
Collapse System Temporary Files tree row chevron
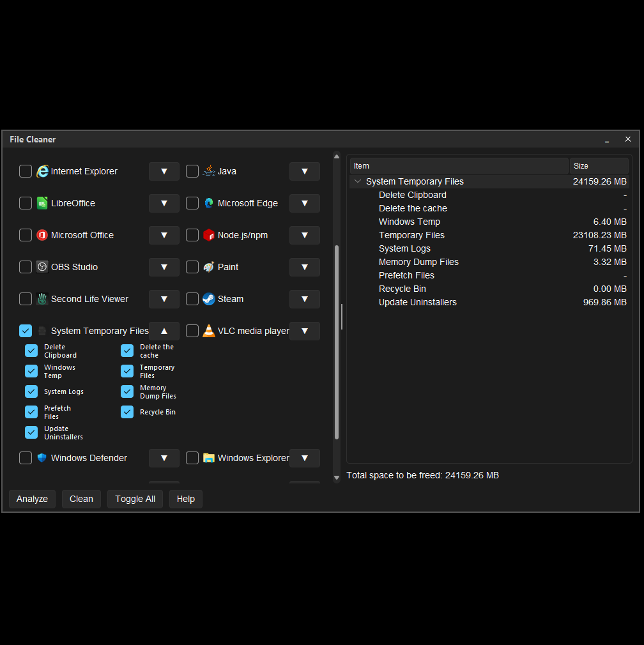tap(358, 181)
